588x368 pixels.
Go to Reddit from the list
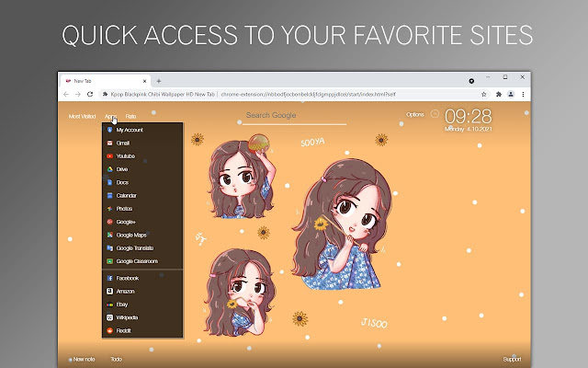tap(142, 331)
